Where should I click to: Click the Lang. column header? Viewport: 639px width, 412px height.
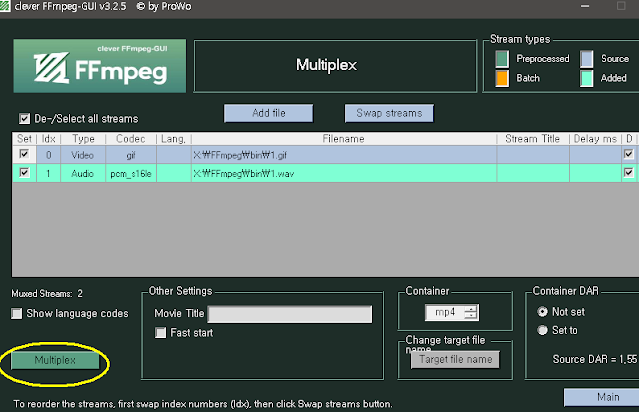pos(174,139)
